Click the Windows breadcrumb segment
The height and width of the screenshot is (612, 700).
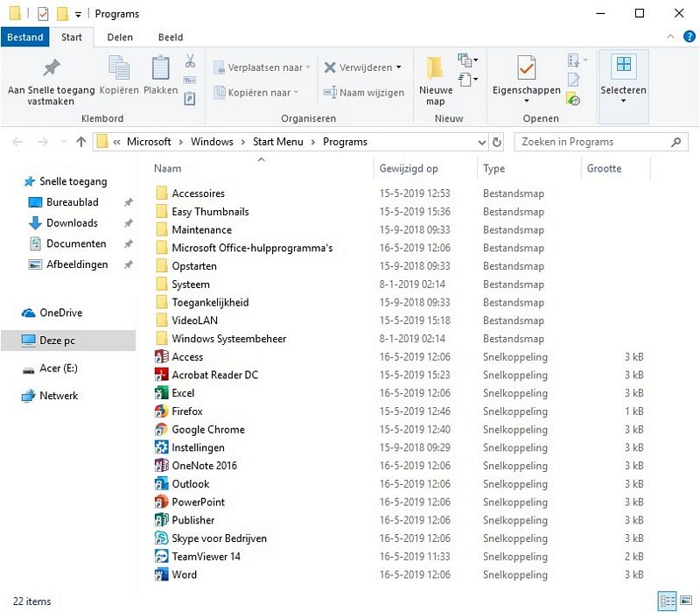coord(212,142)
